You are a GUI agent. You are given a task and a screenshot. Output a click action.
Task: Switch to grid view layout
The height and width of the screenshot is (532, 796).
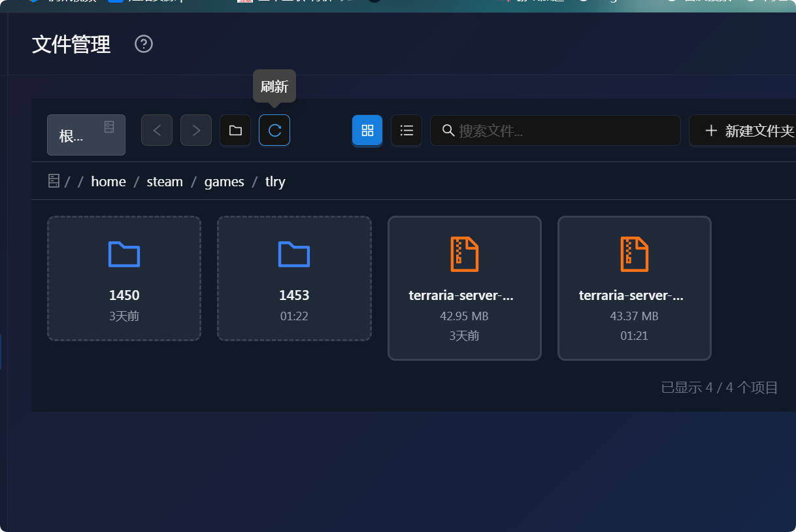pyautogui.click(x=367, y=130)
